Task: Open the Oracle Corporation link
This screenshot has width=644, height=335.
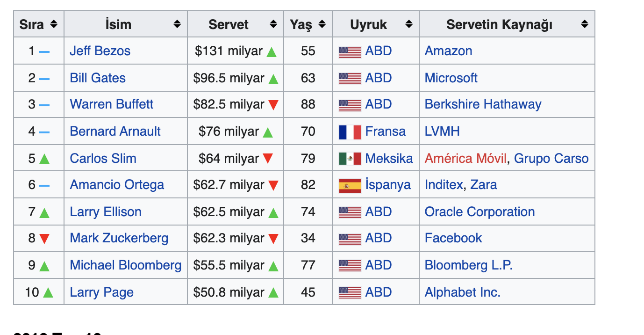Action: pos(479,212)
